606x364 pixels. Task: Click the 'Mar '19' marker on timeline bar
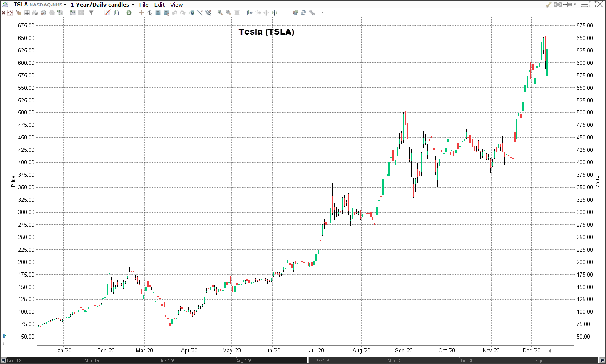pyautogui.click(x=92, y=360)
